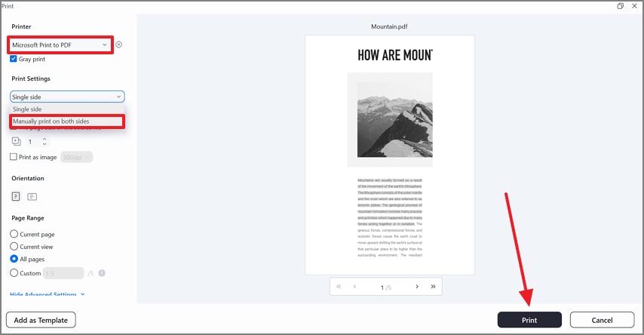Go to previous preview page
The width and height of the screenshot is (644, 335).
pyautogui.click(x=355, y=287)
